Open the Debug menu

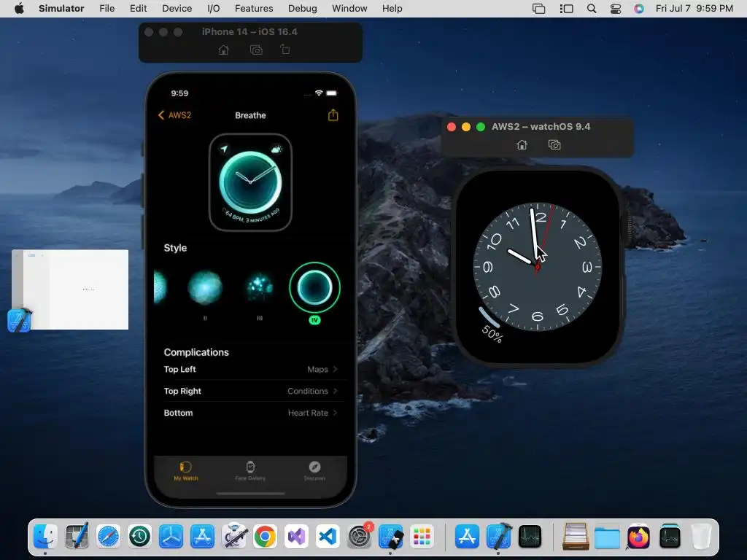(303, 9)
